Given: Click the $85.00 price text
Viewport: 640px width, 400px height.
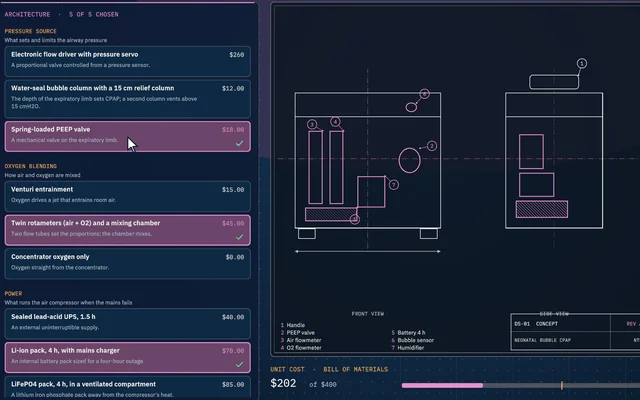Looking at the screenshot, I should [x=233, y=384].
